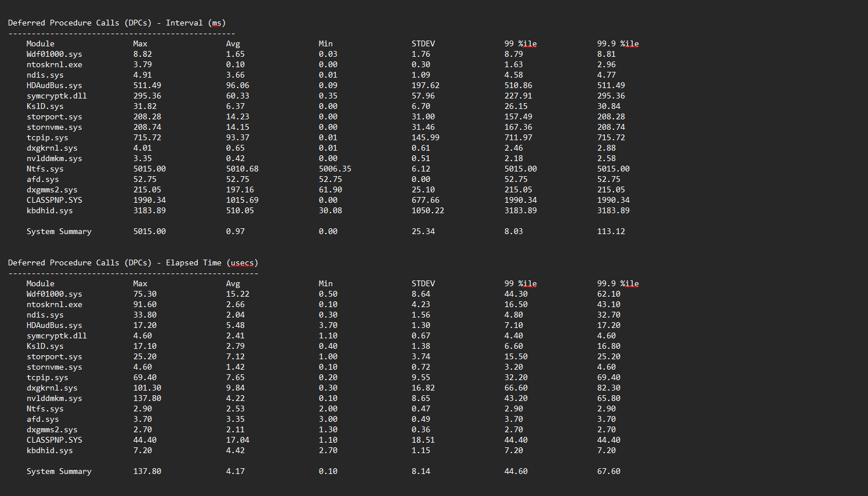Click System Summary label in Interval table
The image size is (868, 496).
(59, 232)
